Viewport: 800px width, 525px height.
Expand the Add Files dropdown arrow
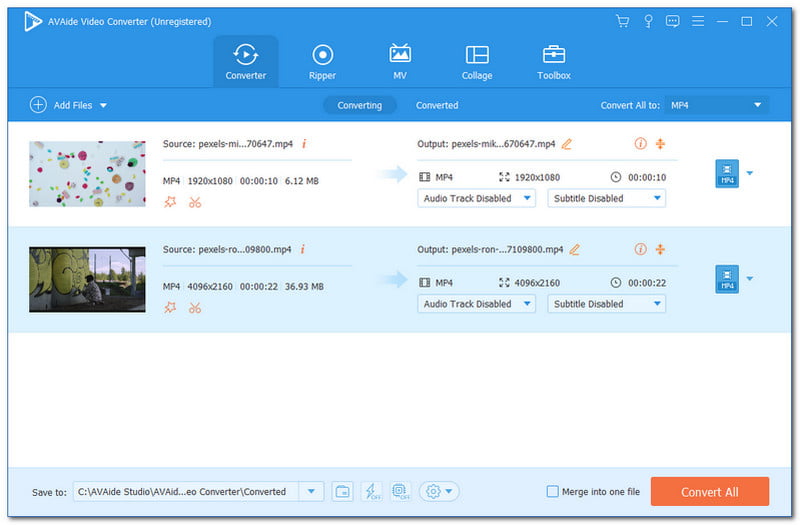coord(104,105)
